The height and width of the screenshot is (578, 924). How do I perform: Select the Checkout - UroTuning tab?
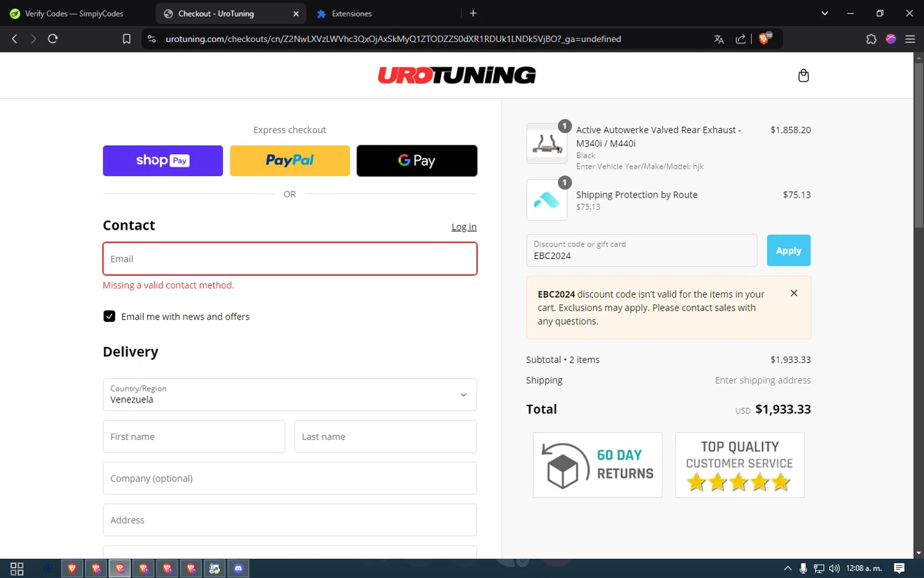pos(232,14)
